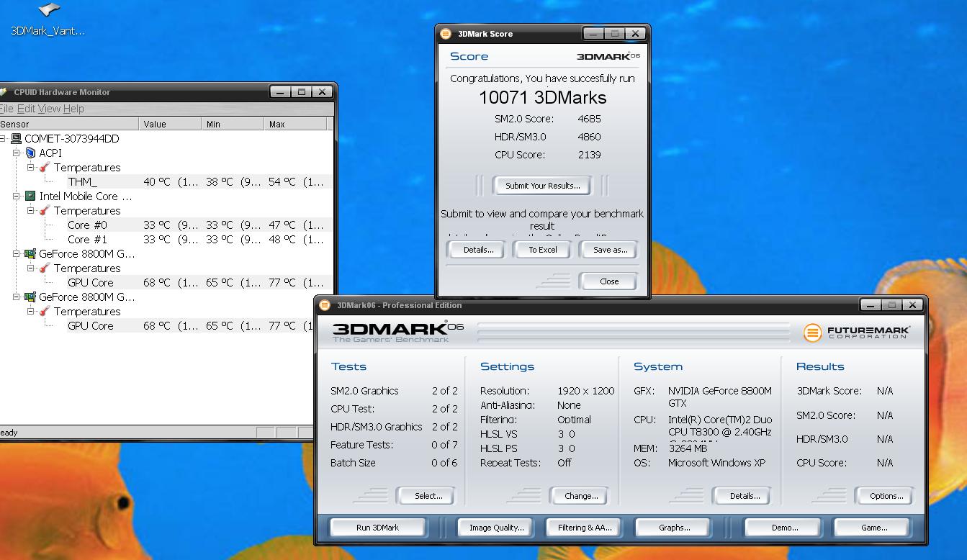Open File menu in Hardware Monitor

coord(6,109)
